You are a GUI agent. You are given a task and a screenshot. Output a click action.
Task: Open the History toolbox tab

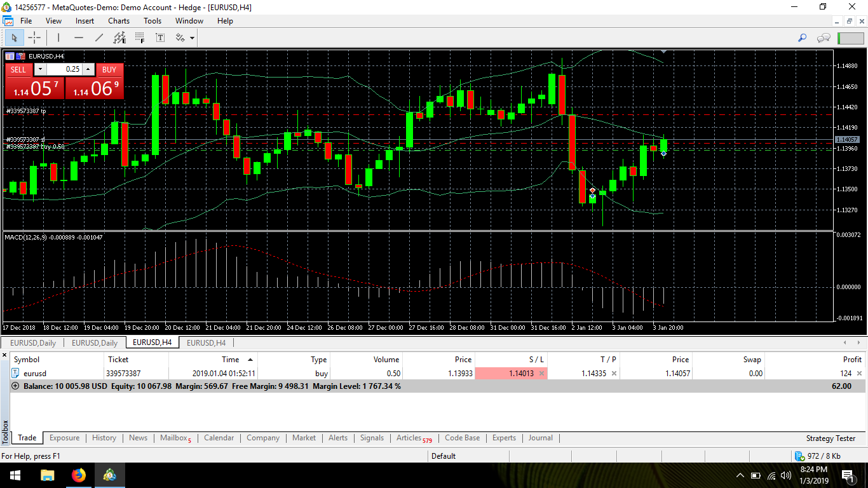click(x=104, y=438)
